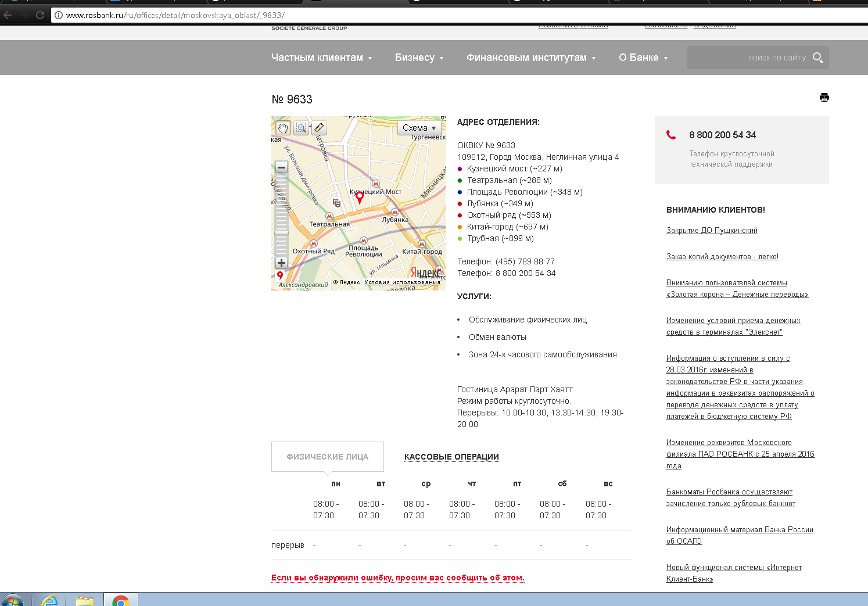The height and width of the screenshot is (606, 868).
Task: Expand Бизнесу menu
Action: pyautogui.click(x=419, y=58)
